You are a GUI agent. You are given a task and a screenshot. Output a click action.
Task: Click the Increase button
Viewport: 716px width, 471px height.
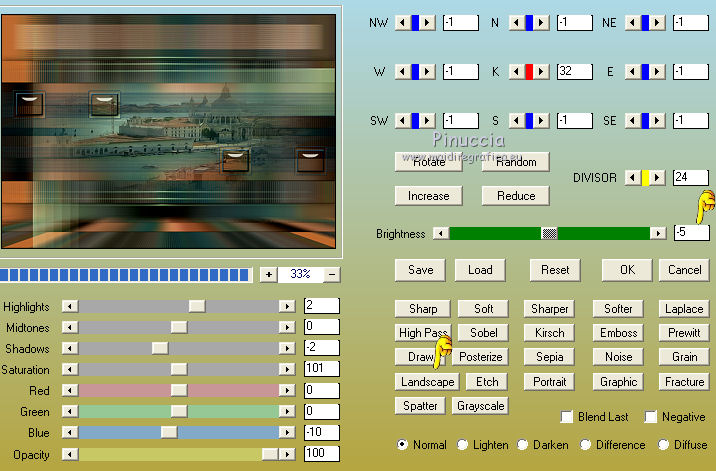tap(429, 196)
